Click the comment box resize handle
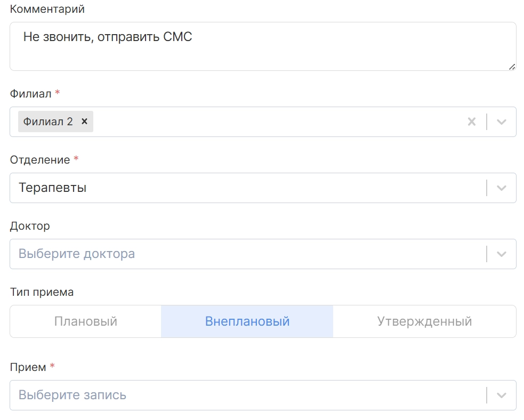Viewport: 524px width, 420px height. coord(512,67)
